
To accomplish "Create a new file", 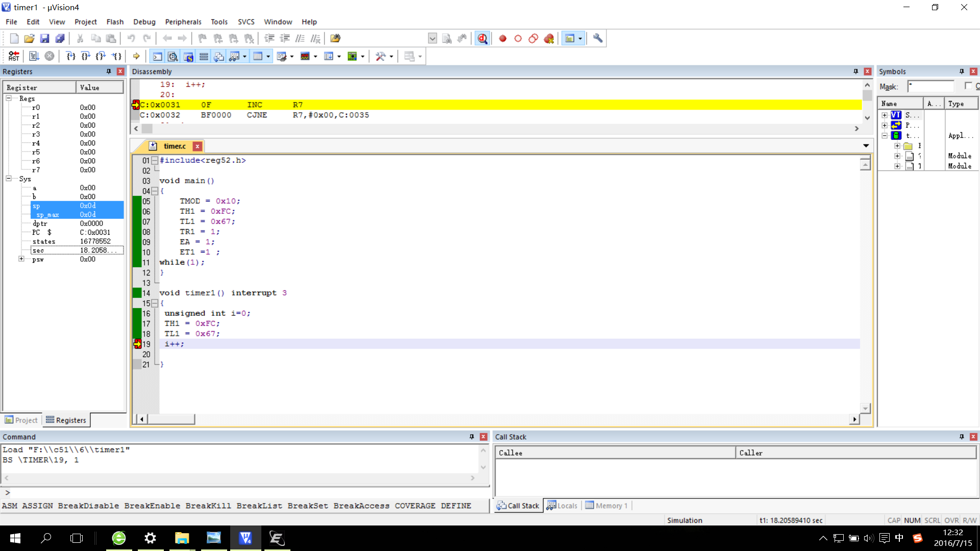I will coord(14,38).
